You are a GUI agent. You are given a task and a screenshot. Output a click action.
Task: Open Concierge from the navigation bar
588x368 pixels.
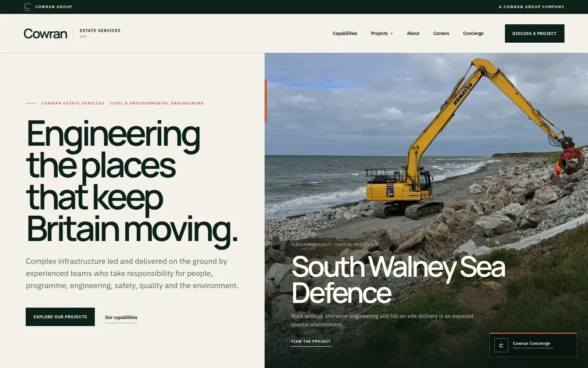[473, 33]
